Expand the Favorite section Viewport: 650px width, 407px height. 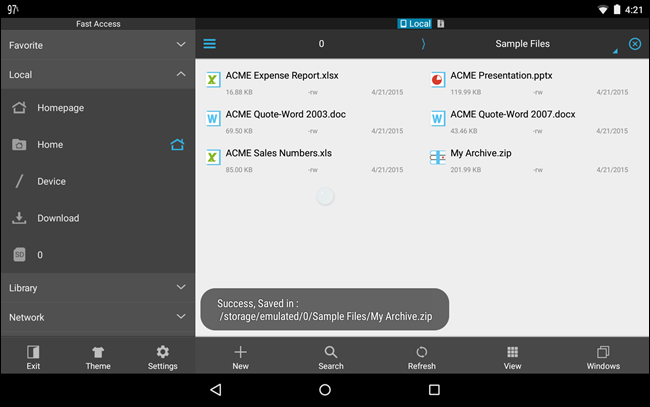pos(97,45)
